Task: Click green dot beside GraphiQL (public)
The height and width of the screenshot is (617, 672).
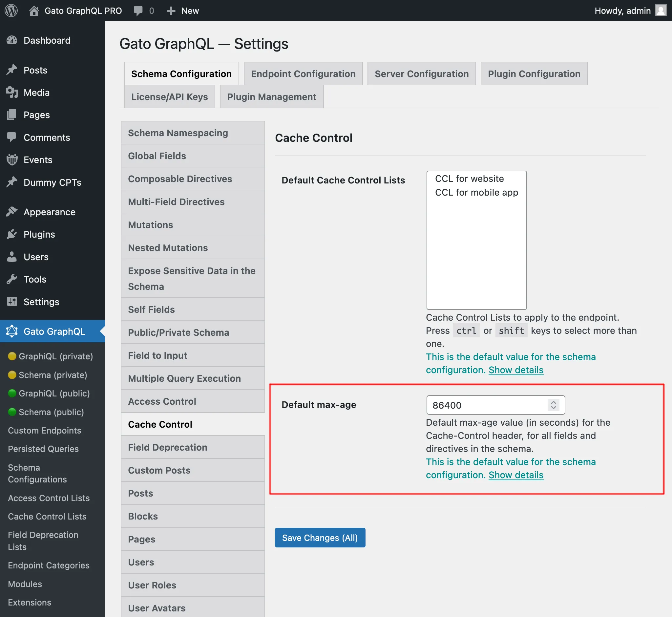Action: click(12, 393)
